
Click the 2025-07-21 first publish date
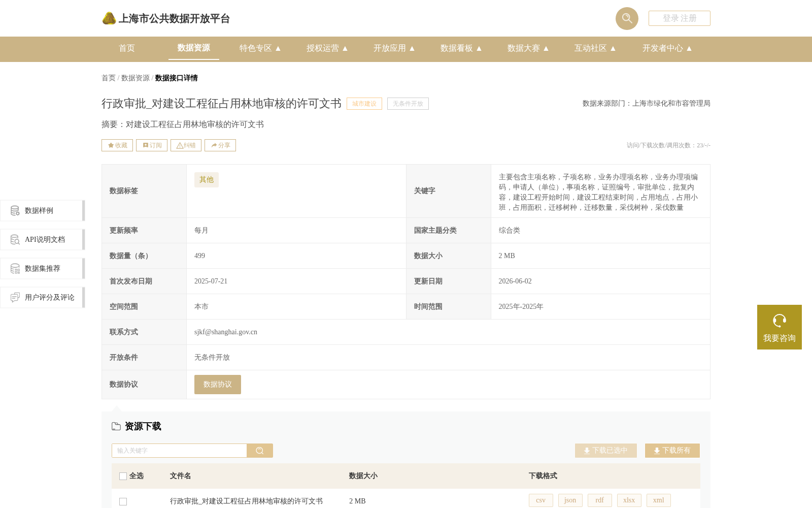pos(211,281)
